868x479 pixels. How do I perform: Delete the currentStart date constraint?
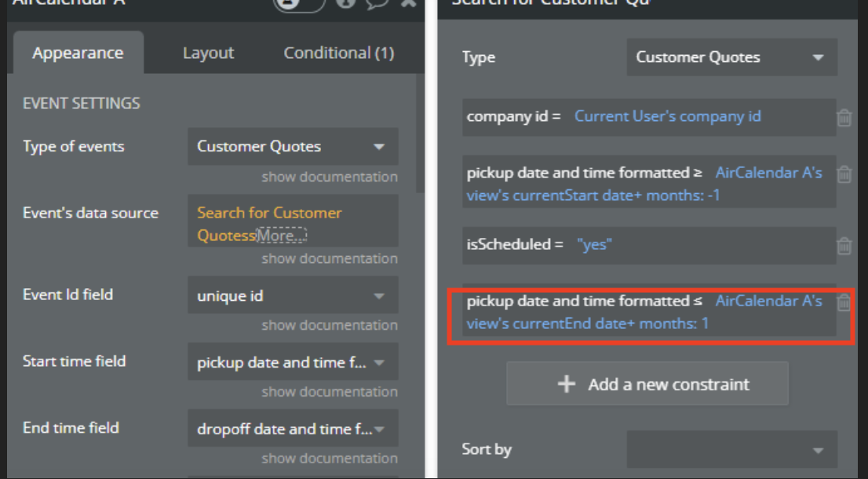(x=844, y=174)
